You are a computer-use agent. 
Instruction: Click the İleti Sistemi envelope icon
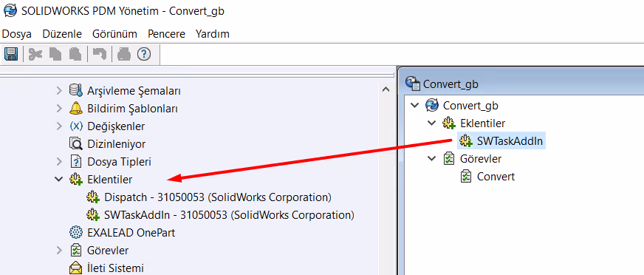(76, 268)
